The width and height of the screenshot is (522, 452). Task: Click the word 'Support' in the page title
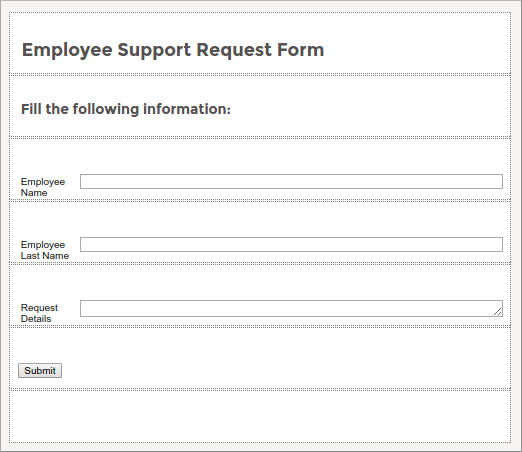154,51
